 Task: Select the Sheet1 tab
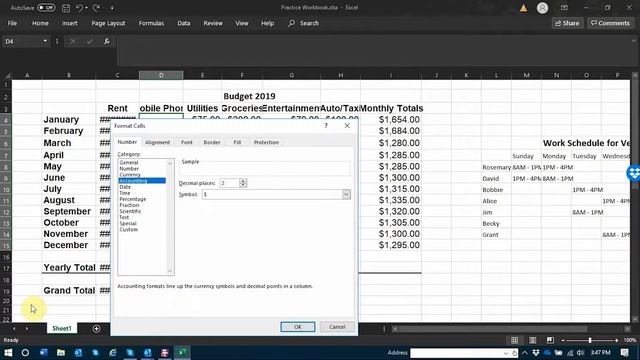(62, 328)
